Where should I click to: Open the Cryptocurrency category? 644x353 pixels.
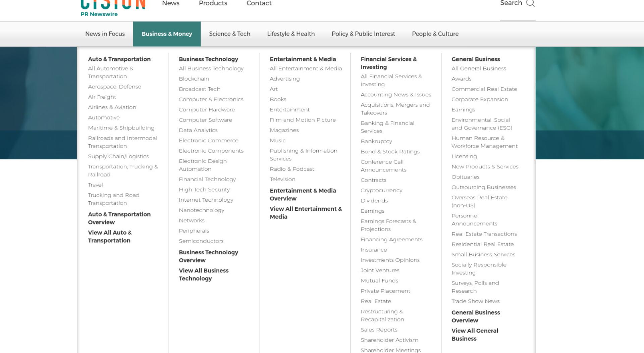[x=381, y=191]
